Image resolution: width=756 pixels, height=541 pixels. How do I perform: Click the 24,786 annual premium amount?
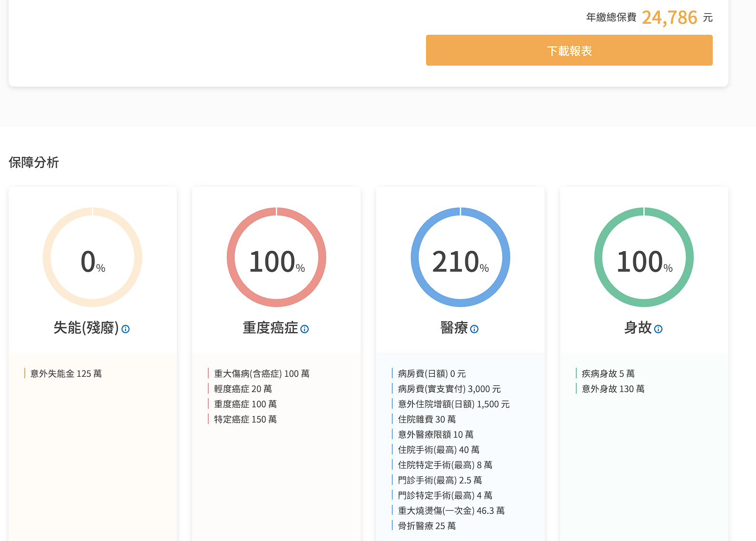pyautogui.click(x=669, y=18)
